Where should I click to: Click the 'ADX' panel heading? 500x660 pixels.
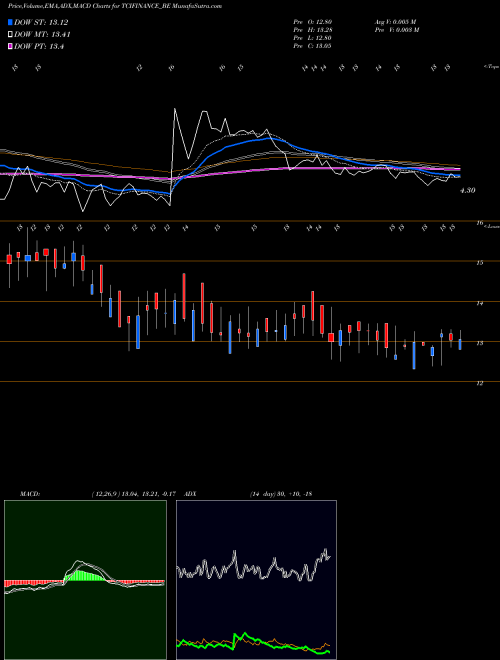pyautogui.click(x=190, y=494)
